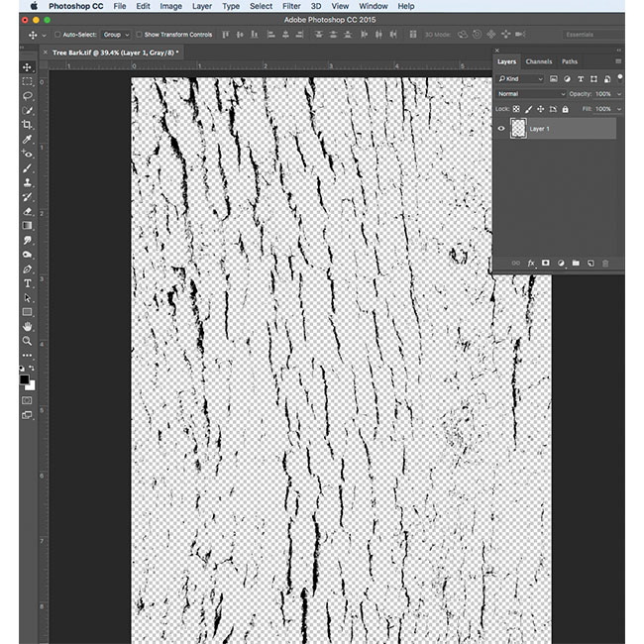
Task: Select the Hand tool
Action: tap(28, 327)
